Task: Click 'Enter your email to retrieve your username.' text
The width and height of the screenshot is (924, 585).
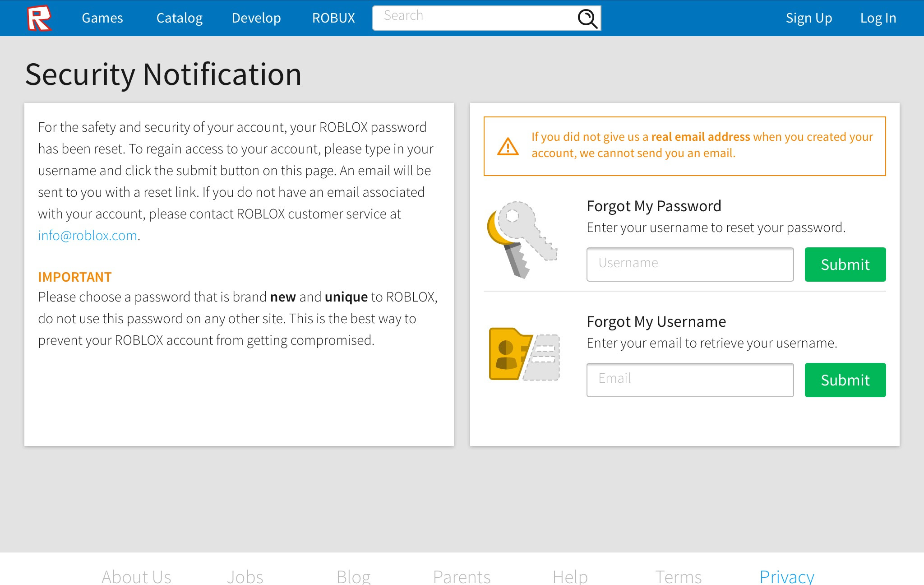Action: [x=712, y=343]
